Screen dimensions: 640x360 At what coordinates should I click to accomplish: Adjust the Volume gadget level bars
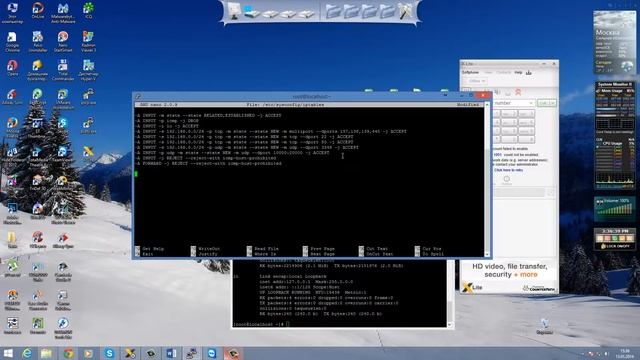615,210
